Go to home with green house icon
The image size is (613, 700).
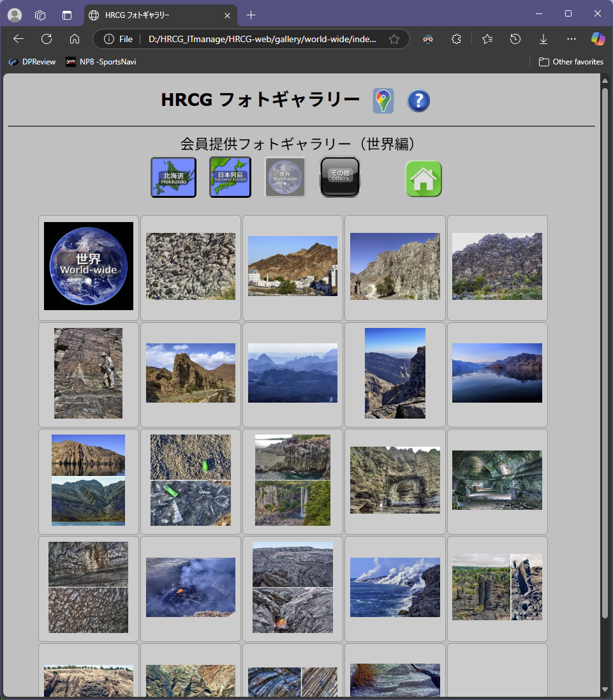[x=424, y=179]
